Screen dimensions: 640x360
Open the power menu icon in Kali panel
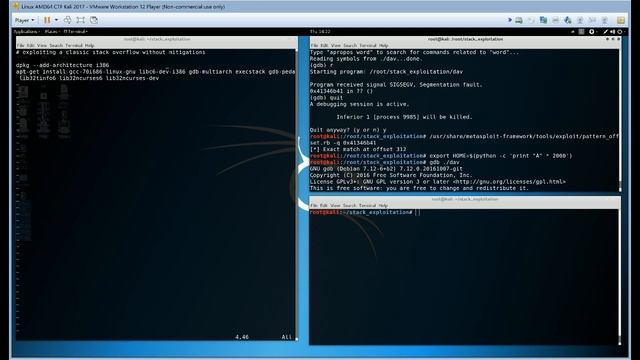(620, 31)
